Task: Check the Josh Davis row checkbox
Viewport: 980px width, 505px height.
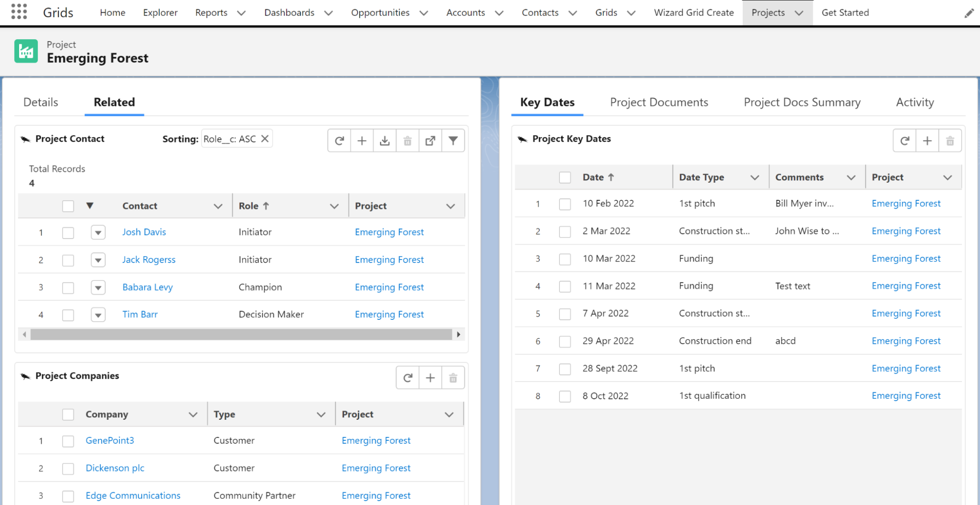Action: [68, 233]
